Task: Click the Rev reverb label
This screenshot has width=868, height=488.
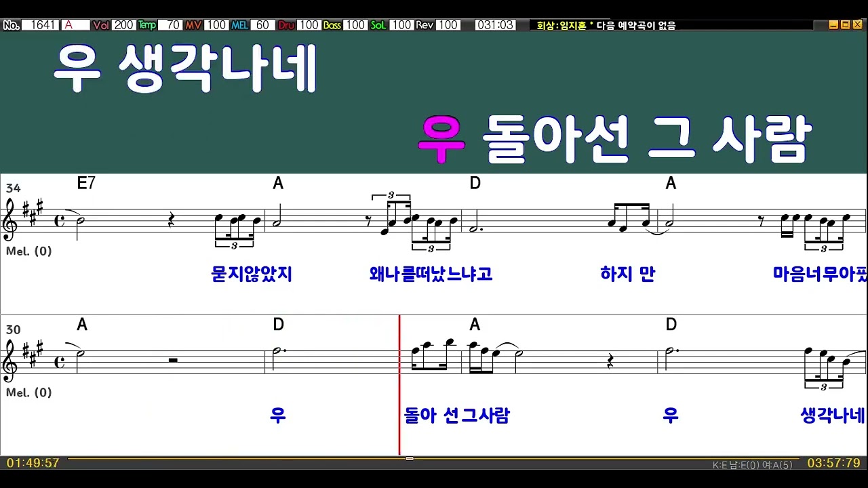Action: coord(425,25)
